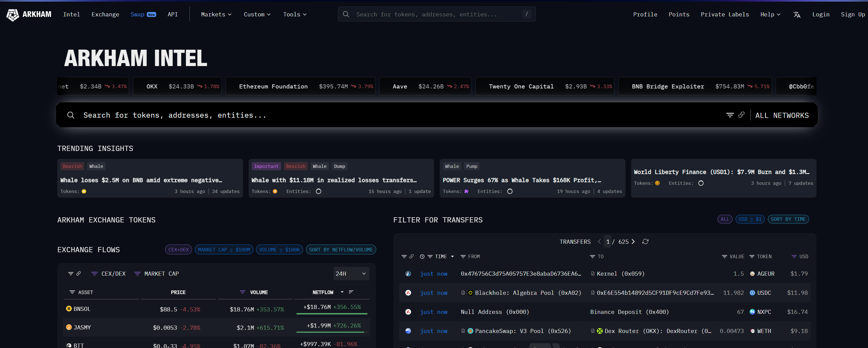Screen dimensions: 868x348
Task: Click copy link icon in main search bar
Action: click(x=741, y=115)
